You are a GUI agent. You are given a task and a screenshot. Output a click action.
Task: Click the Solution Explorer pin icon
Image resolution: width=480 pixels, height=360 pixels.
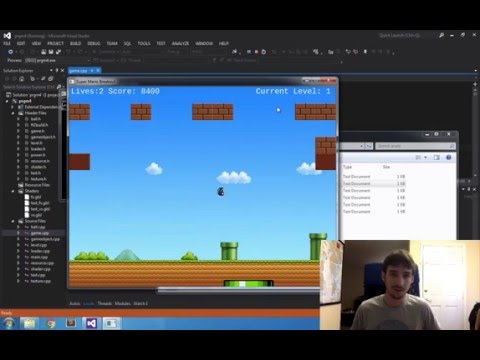57,71
